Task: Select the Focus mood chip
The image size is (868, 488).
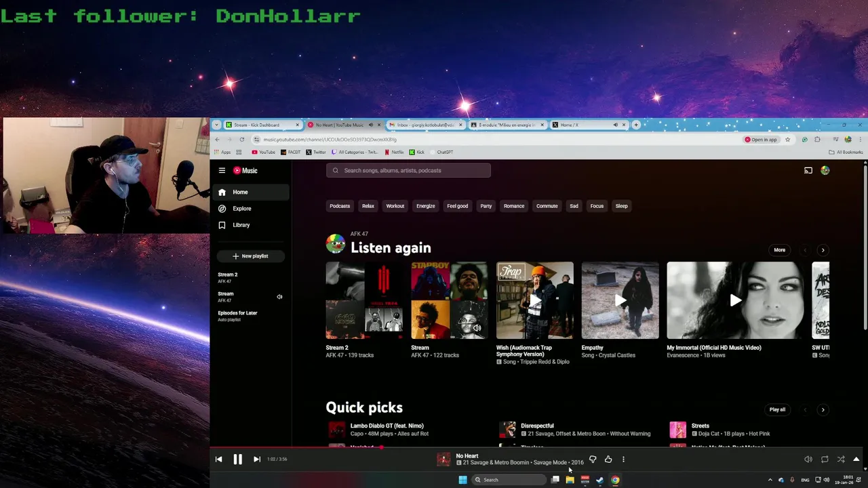Action: 597,206
